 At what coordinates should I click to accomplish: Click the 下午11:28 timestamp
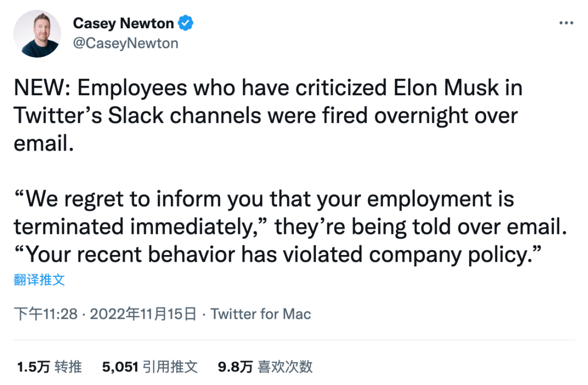coord(46,314)
